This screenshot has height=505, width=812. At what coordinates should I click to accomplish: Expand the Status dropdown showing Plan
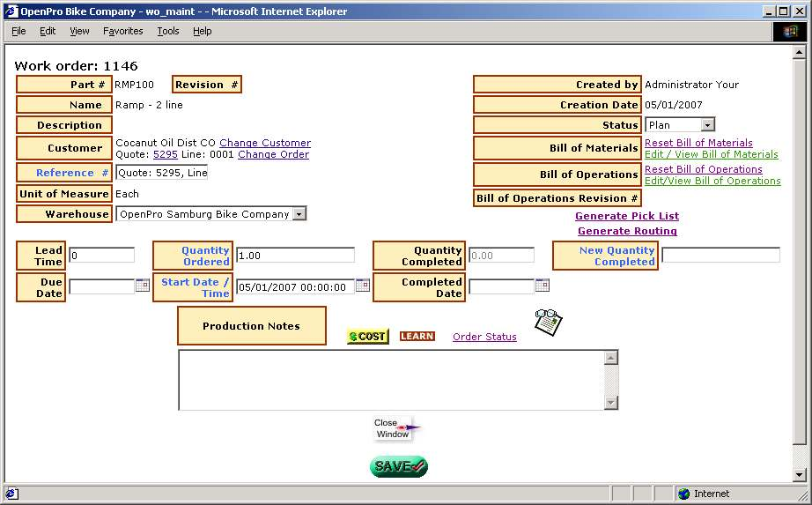click(707, 125)
